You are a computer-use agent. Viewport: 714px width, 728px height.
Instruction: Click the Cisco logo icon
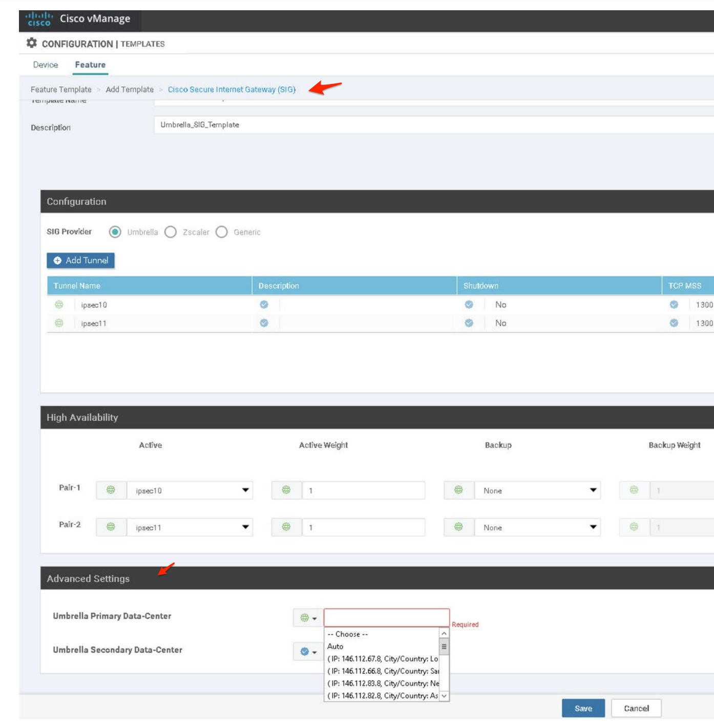pyautogui.click(x=39, y=19)
